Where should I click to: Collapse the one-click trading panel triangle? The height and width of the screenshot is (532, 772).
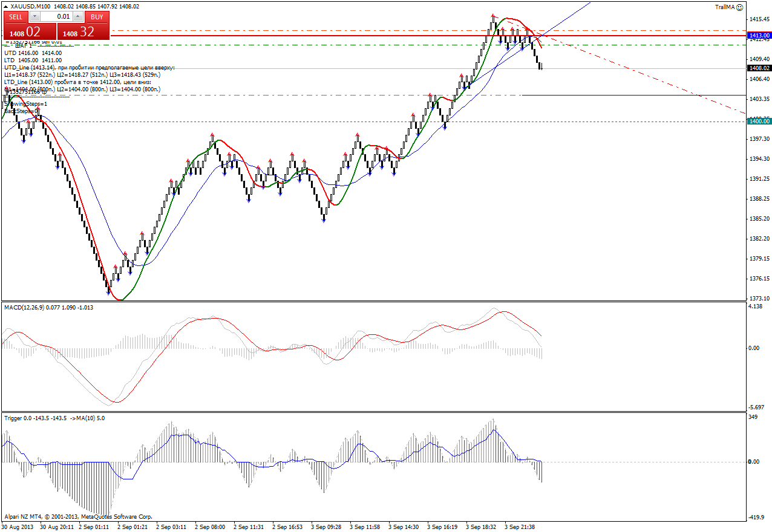pos(5,6)
